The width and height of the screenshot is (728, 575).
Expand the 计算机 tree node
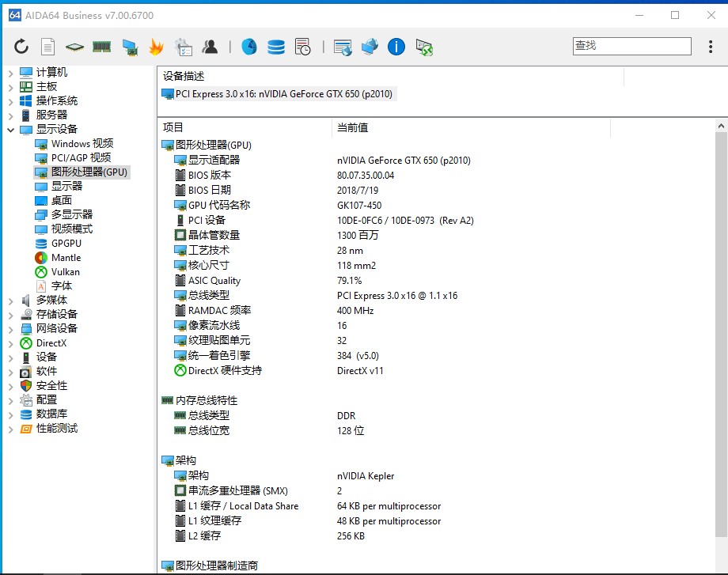10,73
